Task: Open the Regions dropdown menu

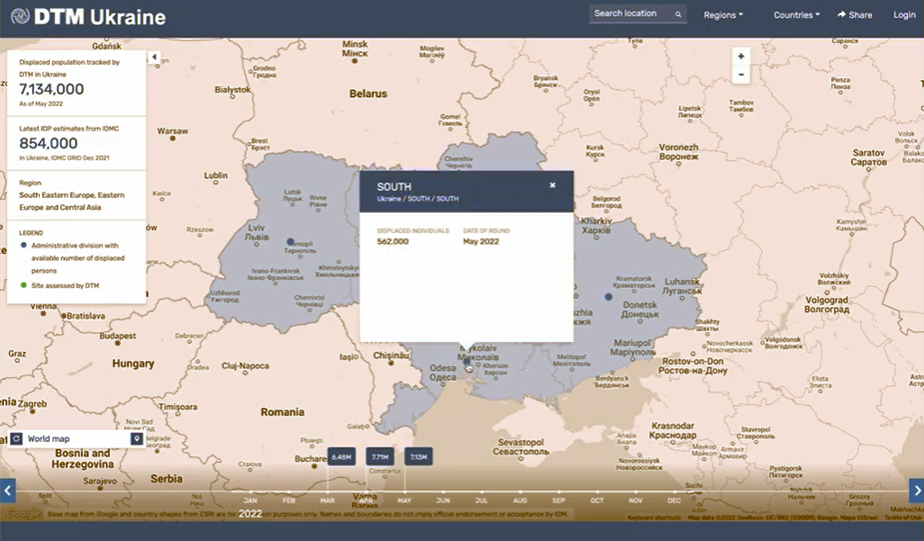Action: 722,15
